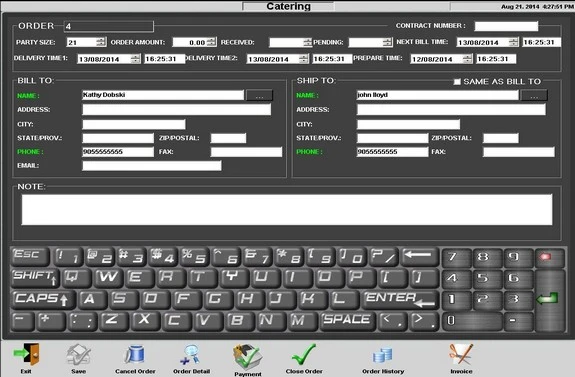Click Bill To City field

[x=134, y=124]
